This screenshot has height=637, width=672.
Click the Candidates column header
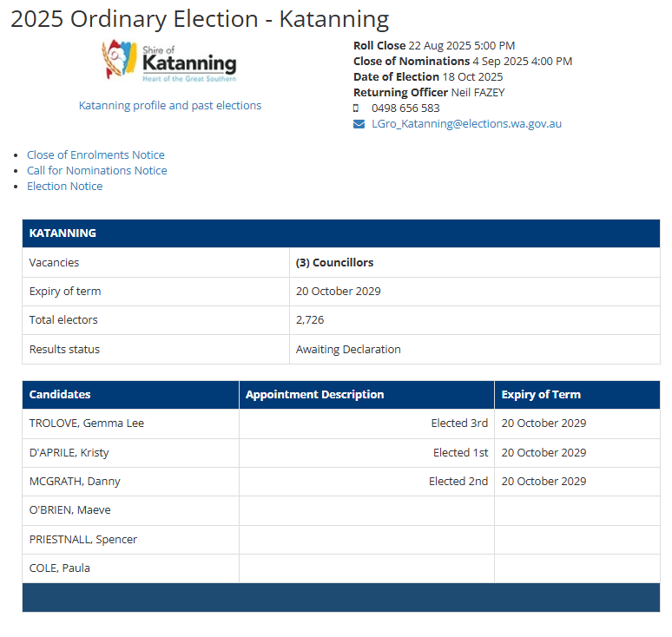[x=60, y=395]
